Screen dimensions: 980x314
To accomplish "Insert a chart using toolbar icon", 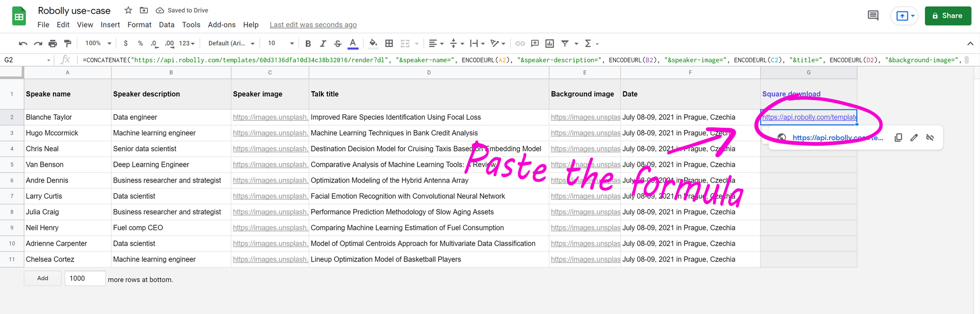I will click(x=550, y=44).
